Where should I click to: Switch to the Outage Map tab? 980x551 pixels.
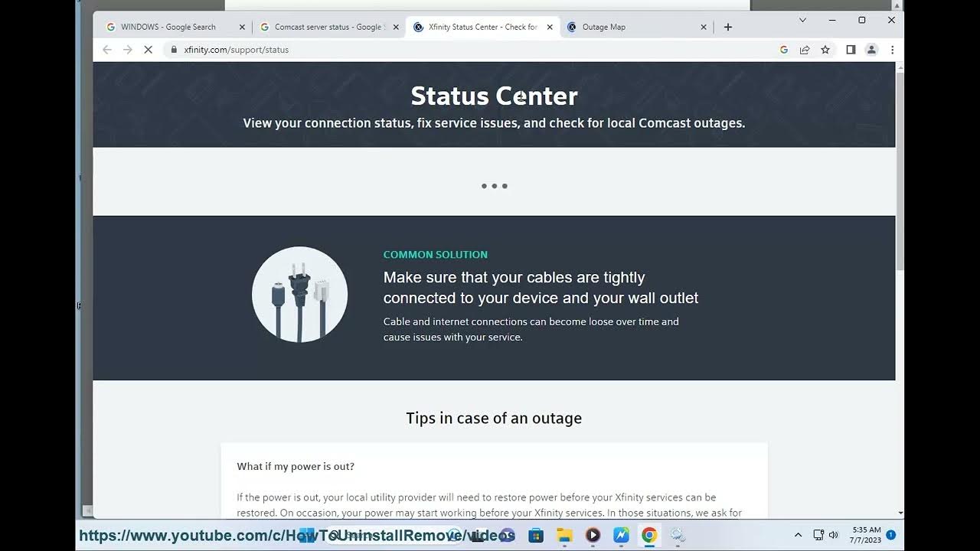636,27
